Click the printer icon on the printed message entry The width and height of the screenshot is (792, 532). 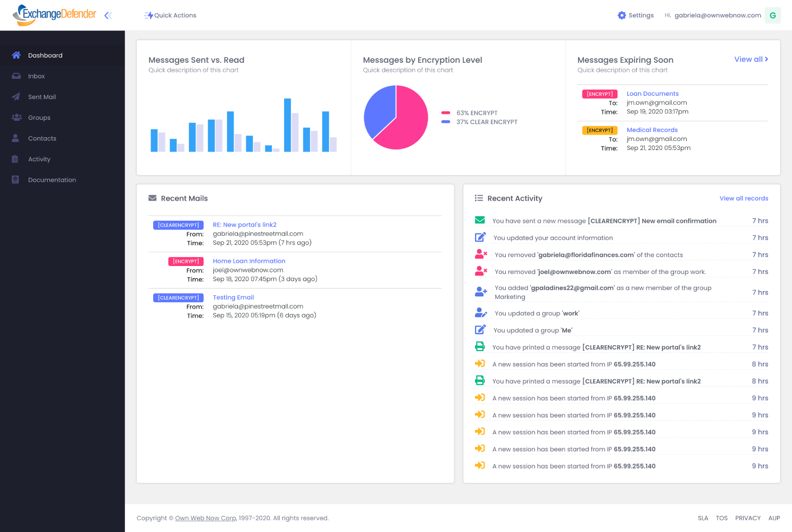(480, 346)
